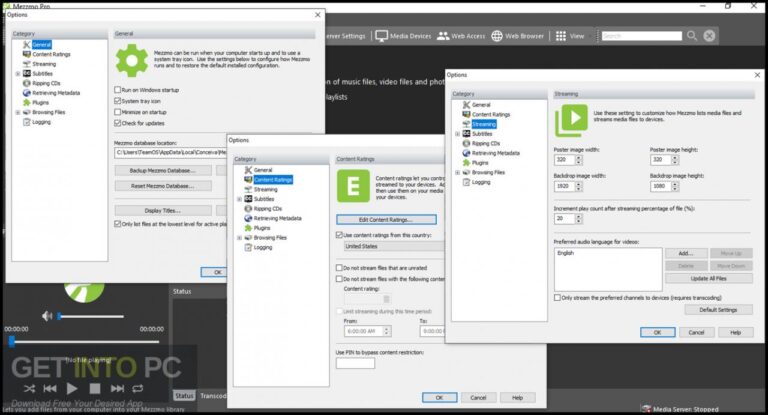The height and width of the screenshot is (415, 768).
Task: Enable Minimize on startup
Action: 118,112
